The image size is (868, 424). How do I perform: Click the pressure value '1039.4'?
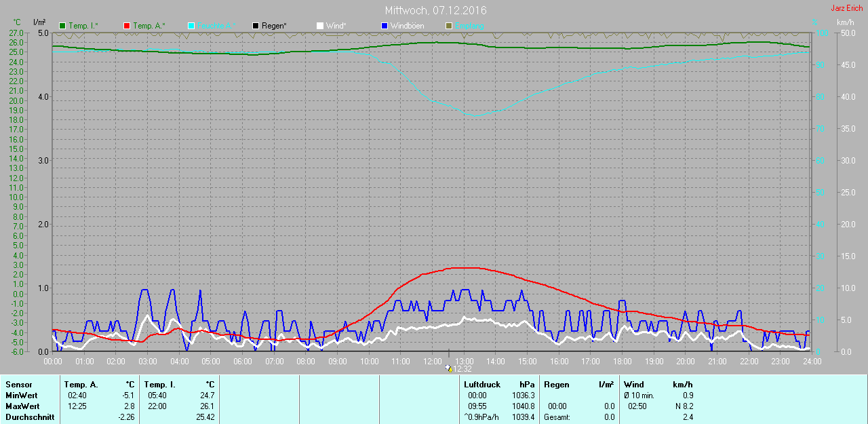point(523,417)
